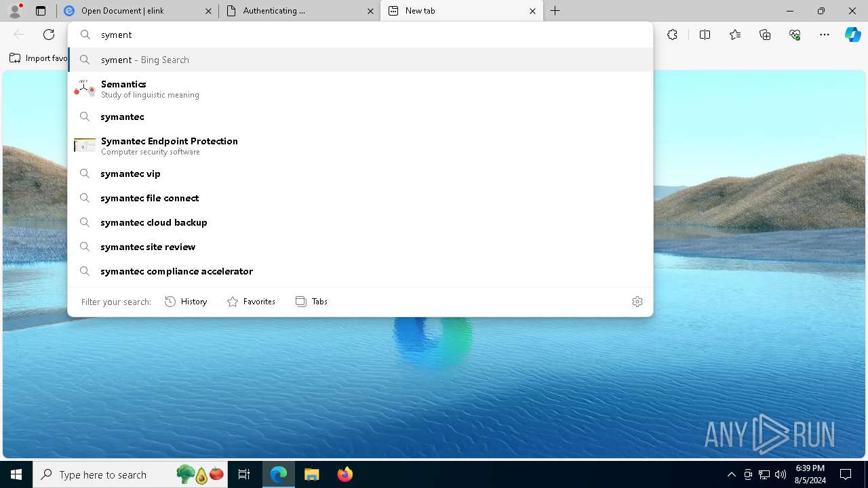Viewport: 868px width, 488px height.
Task: Open the notification center icon
Action: [846, 474]
